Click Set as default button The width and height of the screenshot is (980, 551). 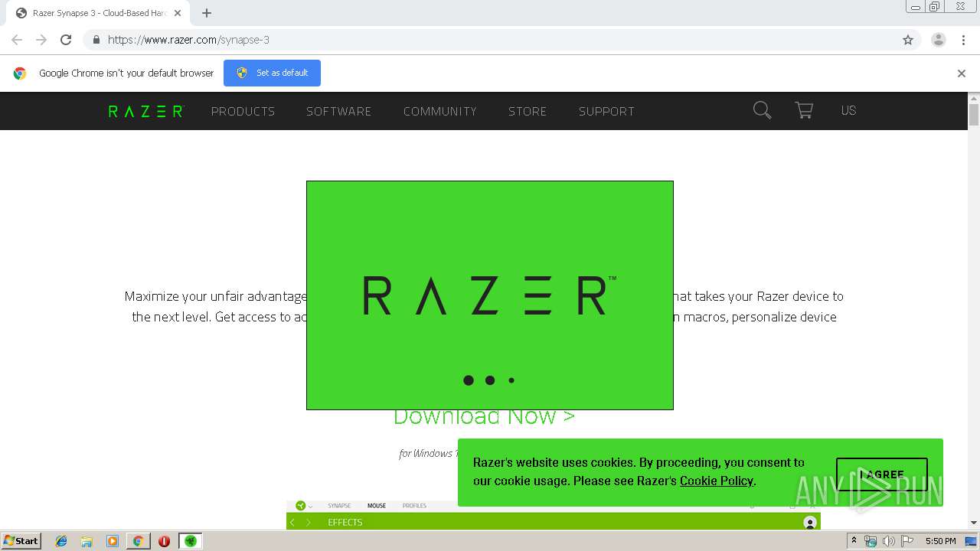click(x=272, y=73)
